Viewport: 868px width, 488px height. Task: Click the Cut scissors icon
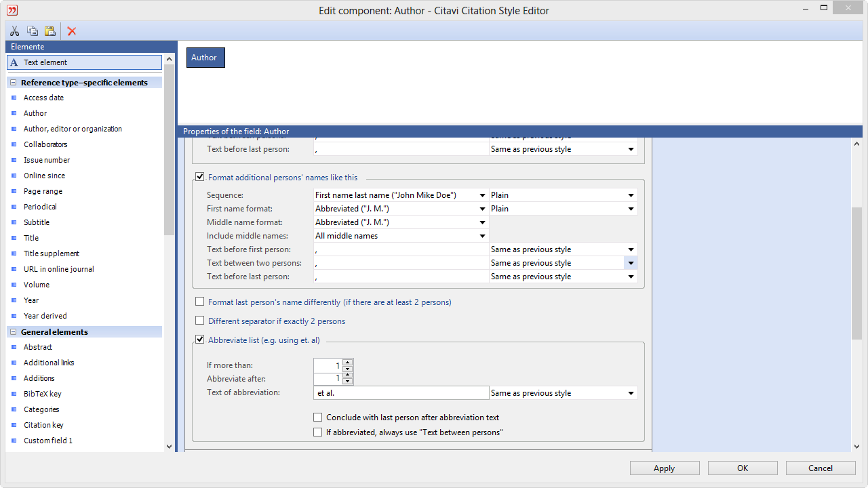pos(14,31)
